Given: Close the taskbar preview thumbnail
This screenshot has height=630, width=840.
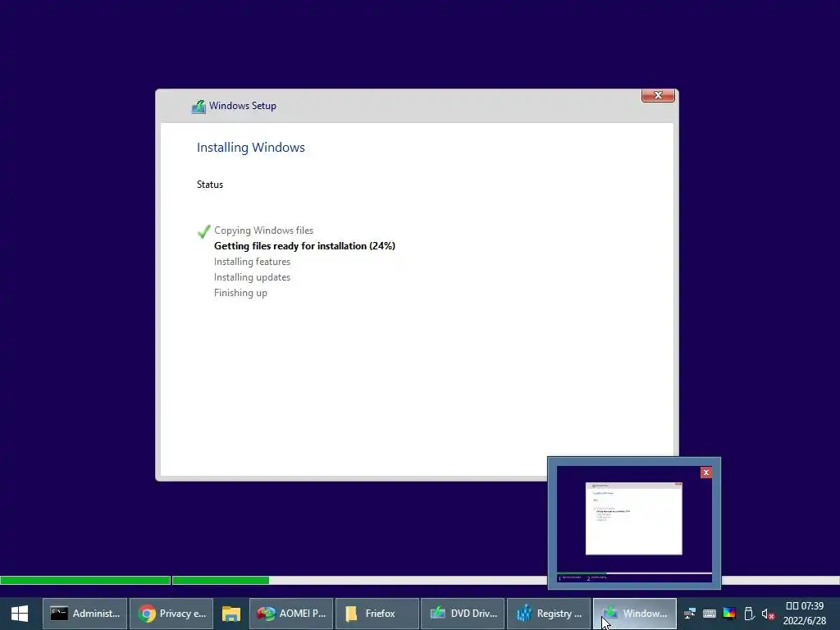Looking at the screenshot, I should click(x=706, y=472).
